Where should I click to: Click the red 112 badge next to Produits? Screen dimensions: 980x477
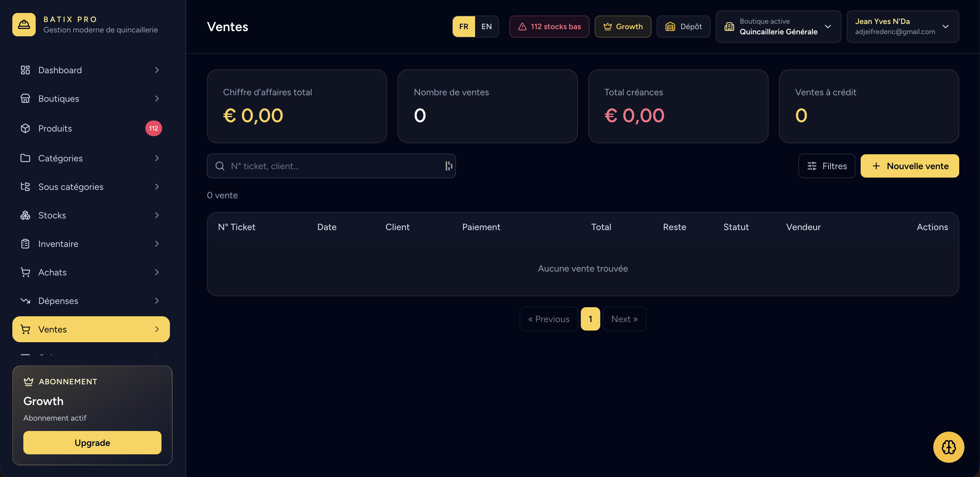[x=153, y=128]
